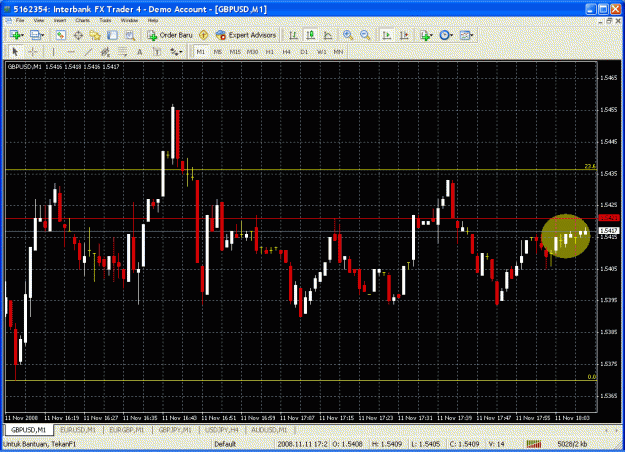
Task: Click the Zoom In magnifier icon
Action: pos(348,35)
